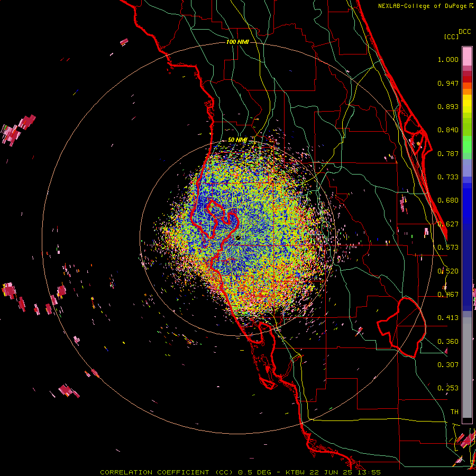Click the TH threshold label
This screenshot has height=476, width=476.
pyautogui.click(x=454, y=412)
